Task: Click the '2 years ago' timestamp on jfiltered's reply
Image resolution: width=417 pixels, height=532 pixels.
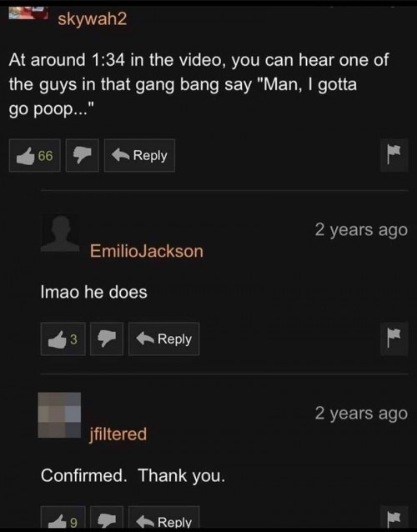Action: [361, 414]
